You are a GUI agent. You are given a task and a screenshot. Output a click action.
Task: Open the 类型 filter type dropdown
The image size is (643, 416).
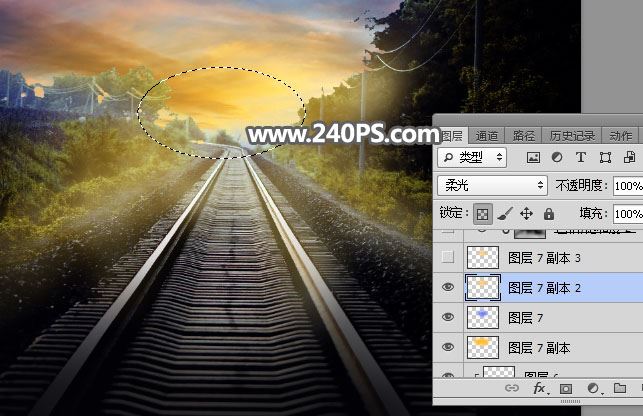click(473, 158)
